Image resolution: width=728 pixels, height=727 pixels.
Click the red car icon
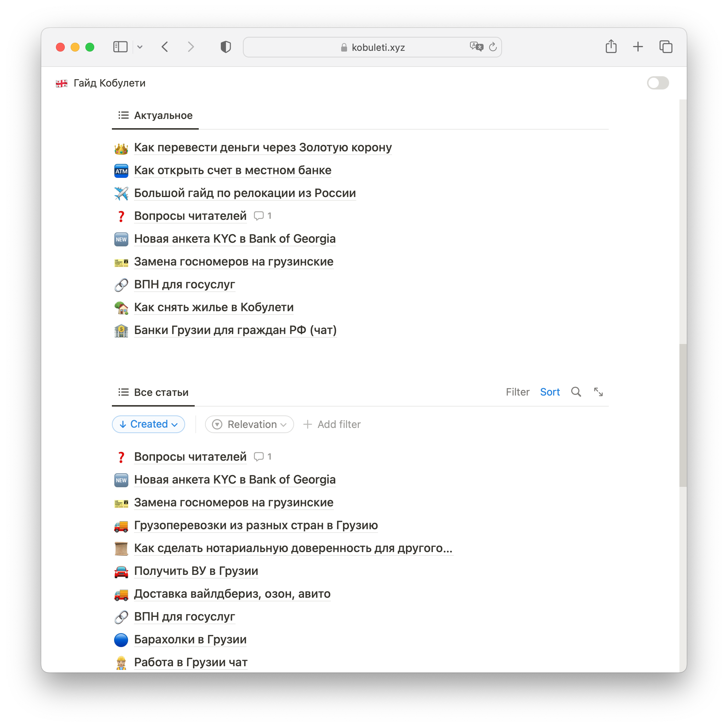pyautogui.click(x=121, y=572)
